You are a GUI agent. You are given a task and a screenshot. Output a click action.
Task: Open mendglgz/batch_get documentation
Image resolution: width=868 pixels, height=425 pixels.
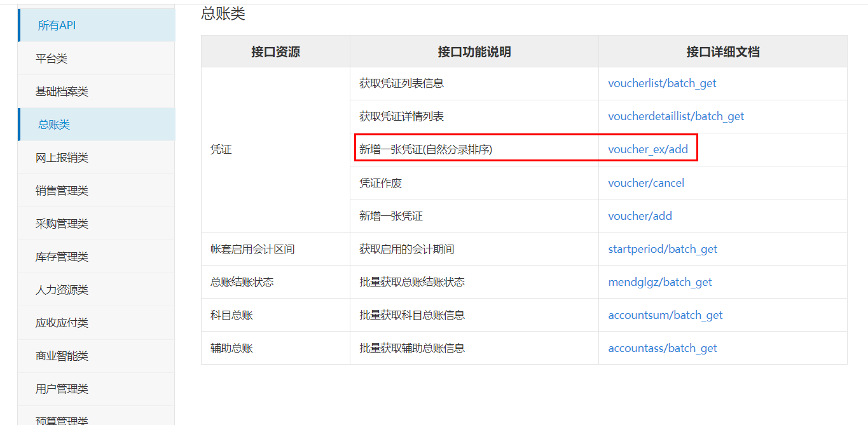(x=660, y=282)
